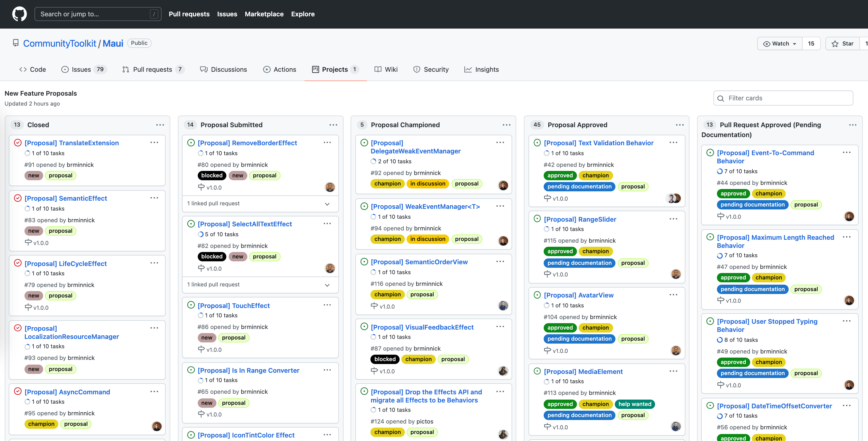Open Marketplace in the top navigation

(x=264, y=14)
